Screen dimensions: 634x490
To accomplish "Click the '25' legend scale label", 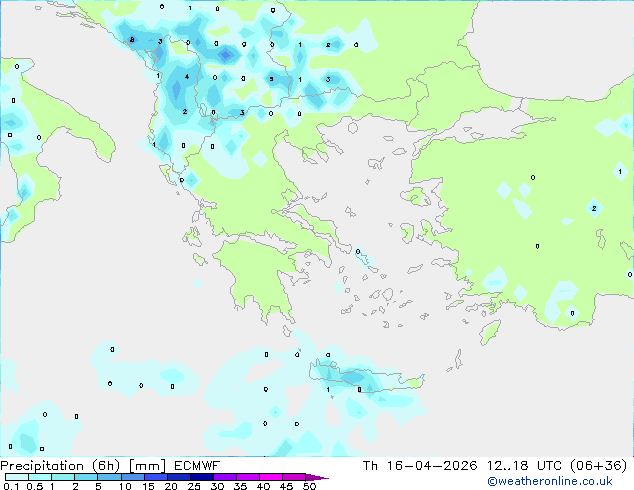I will [x=194, y=486].
